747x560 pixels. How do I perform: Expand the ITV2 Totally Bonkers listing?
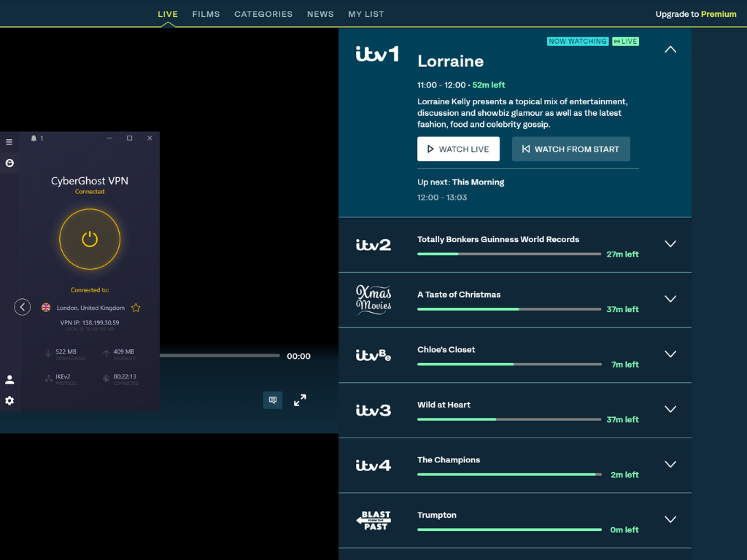click(670, 244)
